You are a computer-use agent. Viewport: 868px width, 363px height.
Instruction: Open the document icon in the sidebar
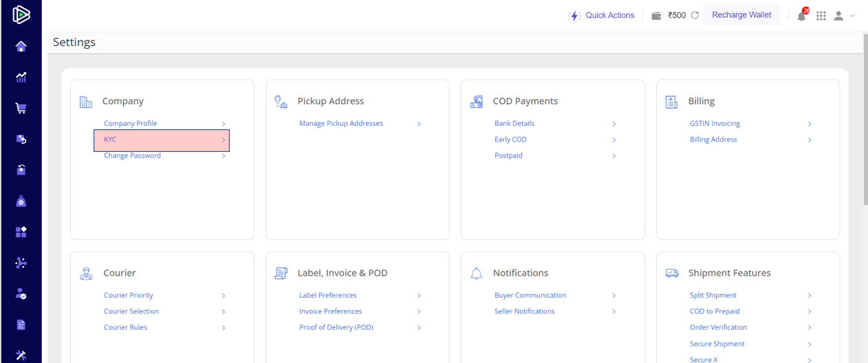point(21,324)
